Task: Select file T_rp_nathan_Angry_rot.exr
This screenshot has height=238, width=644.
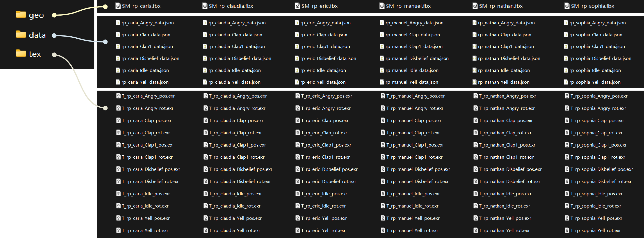Action: [x=507, y=108]
